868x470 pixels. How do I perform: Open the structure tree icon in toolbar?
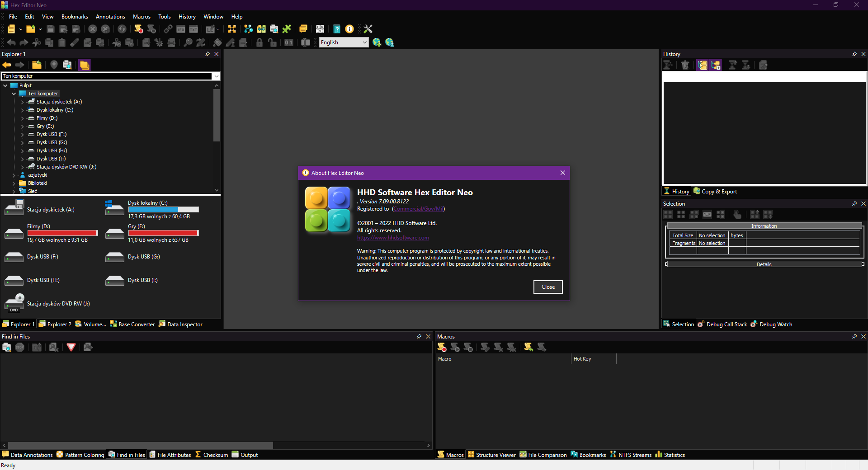pyautogui.click(x=248, y=29)
